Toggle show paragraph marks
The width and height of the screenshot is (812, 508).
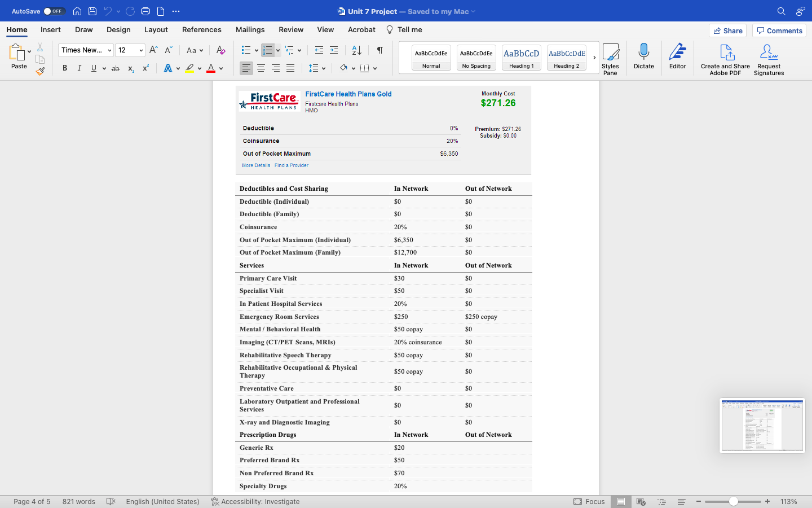click(380, 50)
